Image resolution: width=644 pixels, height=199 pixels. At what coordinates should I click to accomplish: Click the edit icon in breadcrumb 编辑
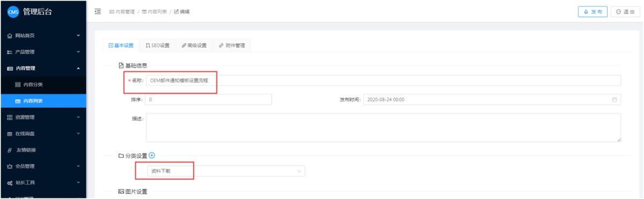coord(176,11)
